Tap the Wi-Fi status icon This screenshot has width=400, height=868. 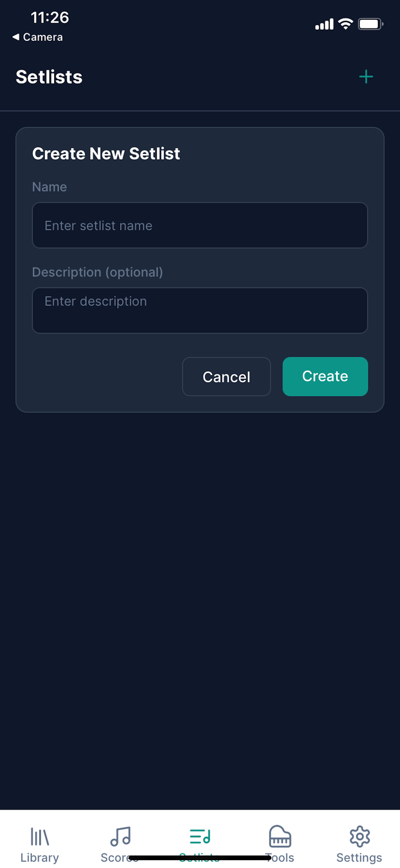pos(345,24)
